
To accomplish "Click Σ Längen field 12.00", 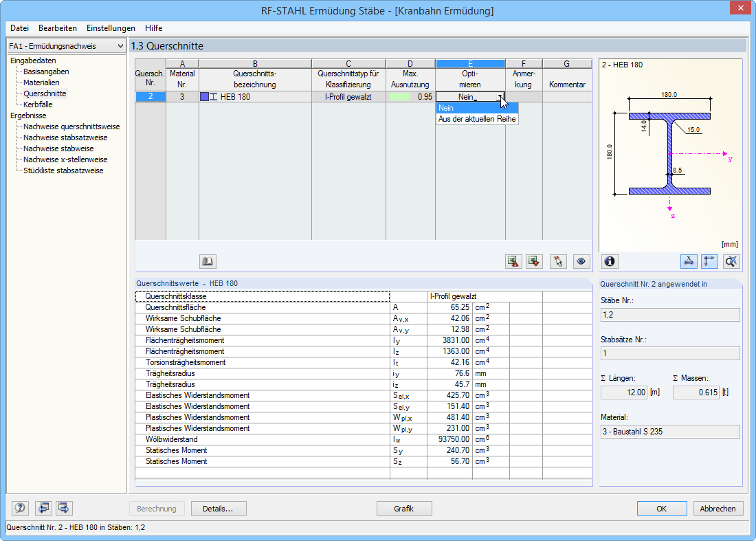I will tap(623, 393).
